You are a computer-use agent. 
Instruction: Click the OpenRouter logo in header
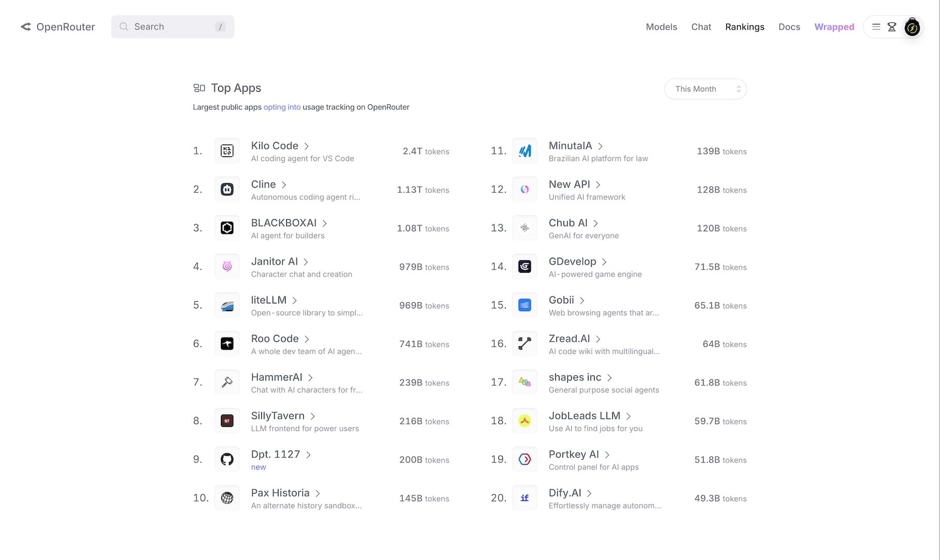pos(58,27)
